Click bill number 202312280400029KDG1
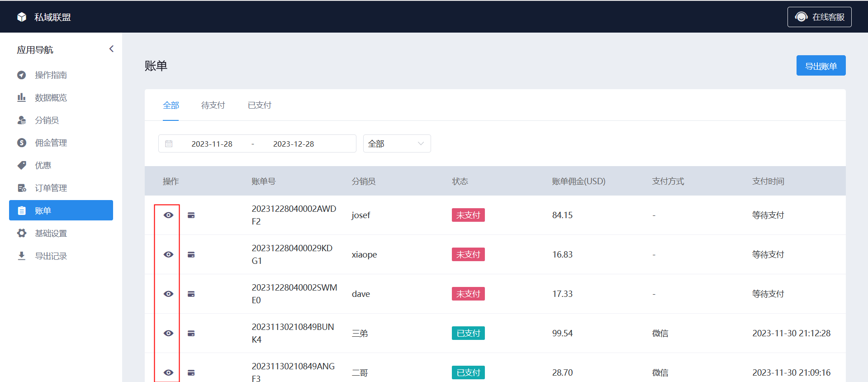The width and height of the screenshot is (868, 382). pyautogui.click(x=292, y=254)
